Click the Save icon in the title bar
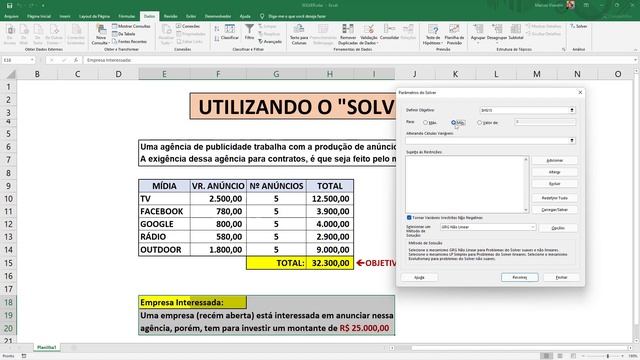This screenshot has height=360, width=640. coord(9,5)
